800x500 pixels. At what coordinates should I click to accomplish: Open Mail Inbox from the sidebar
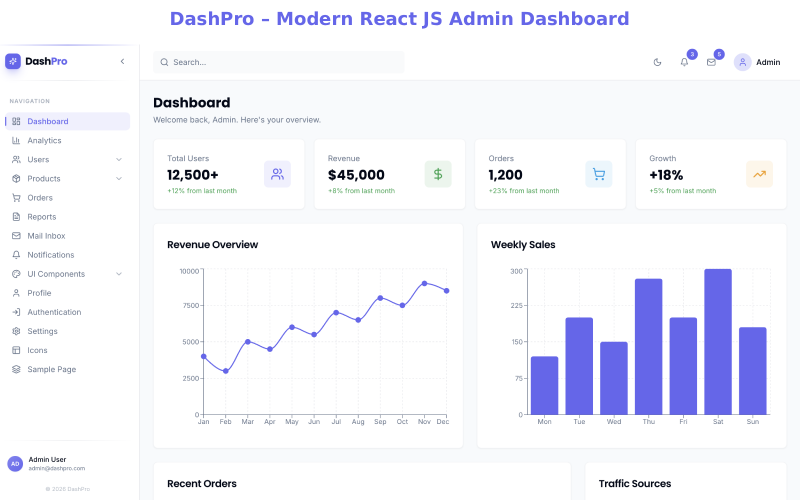pos(67,236)
